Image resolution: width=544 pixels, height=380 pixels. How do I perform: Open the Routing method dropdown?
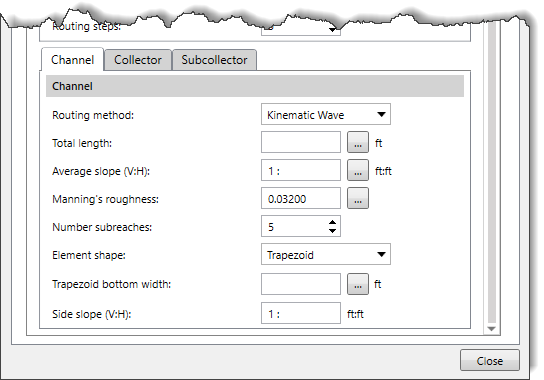326,114
